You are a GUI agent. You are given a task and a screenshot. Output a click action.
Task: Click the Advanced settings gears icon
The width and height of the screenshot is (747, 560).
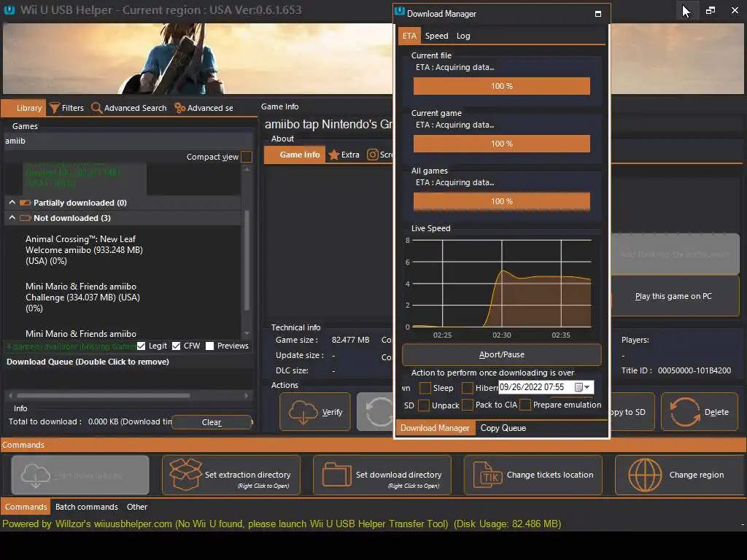coord(180,108)
